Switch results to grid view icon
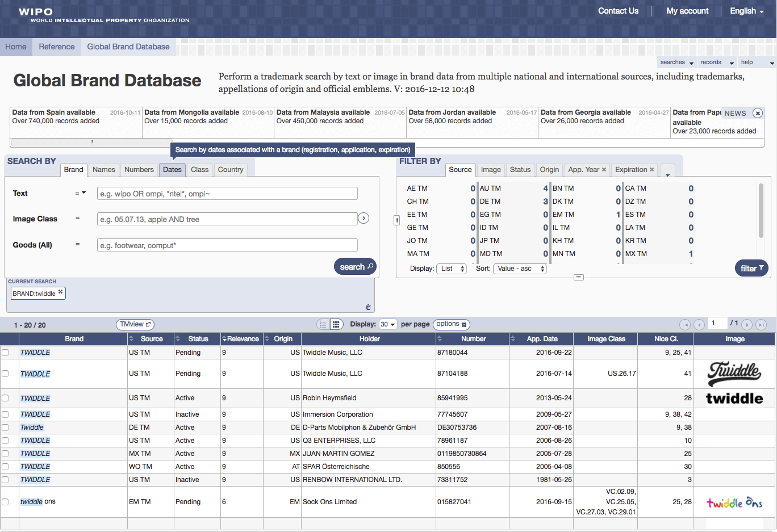Viewport: 777px width, 532px height. coord(336,324)
